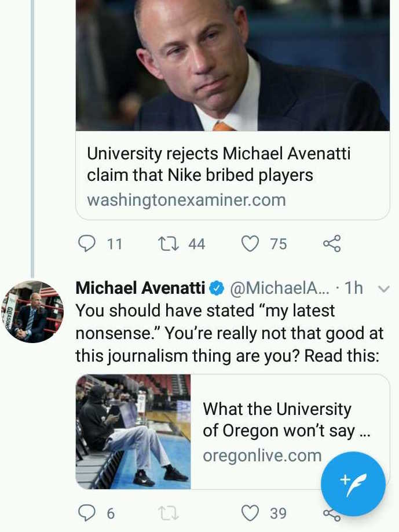Tap the blue verified badge beside Avenatti's name

[217, 287]
